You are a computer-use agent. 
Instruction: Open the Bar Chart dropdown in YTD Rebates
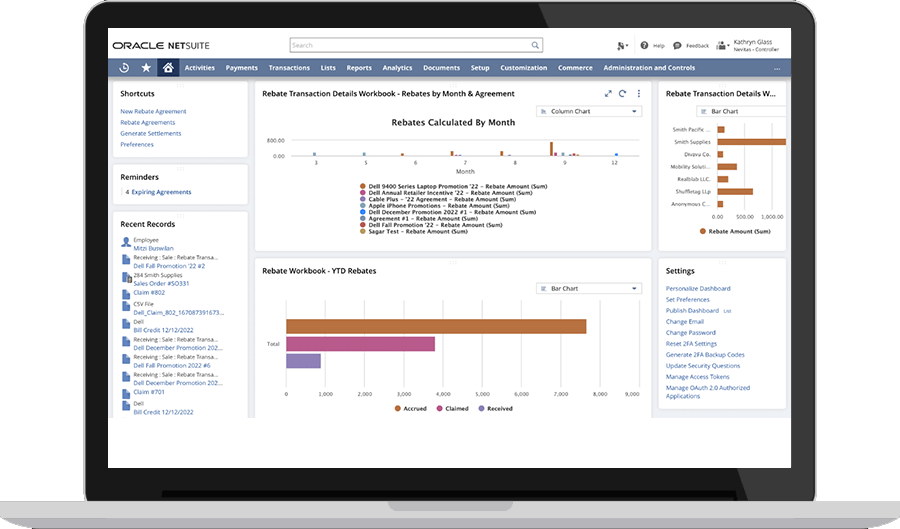(589, 289)
